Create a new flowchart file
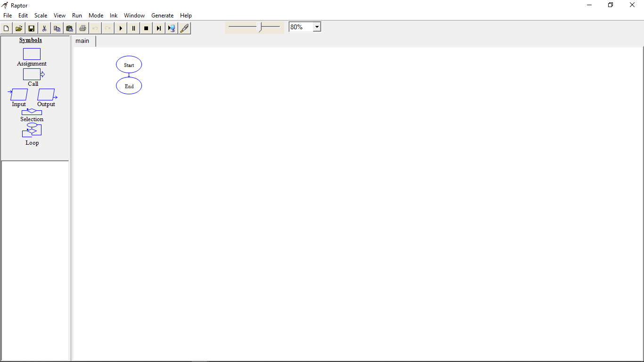This screenshot has height=362, width=644. click(6, 28)
